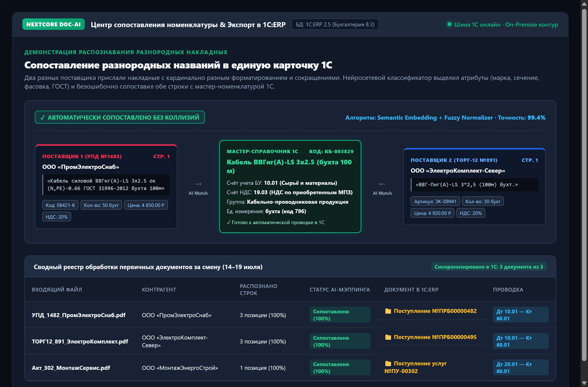The width and height of the screenshot is (588, 387).
Task: Click 'Дт 10.01 — Кт 60.01' in ТОРГ12_891 row
Action: [x=521, y=341]
